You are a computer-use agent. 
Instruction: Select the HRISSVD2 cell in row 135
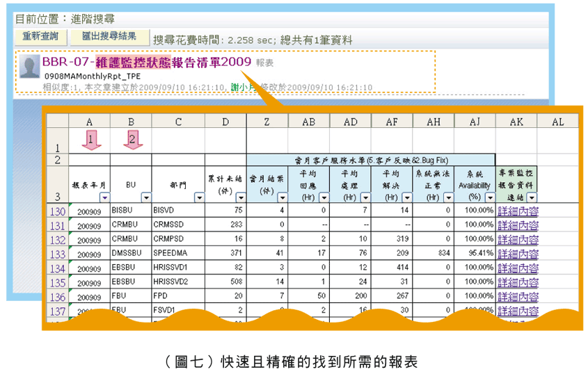(177, 282)
